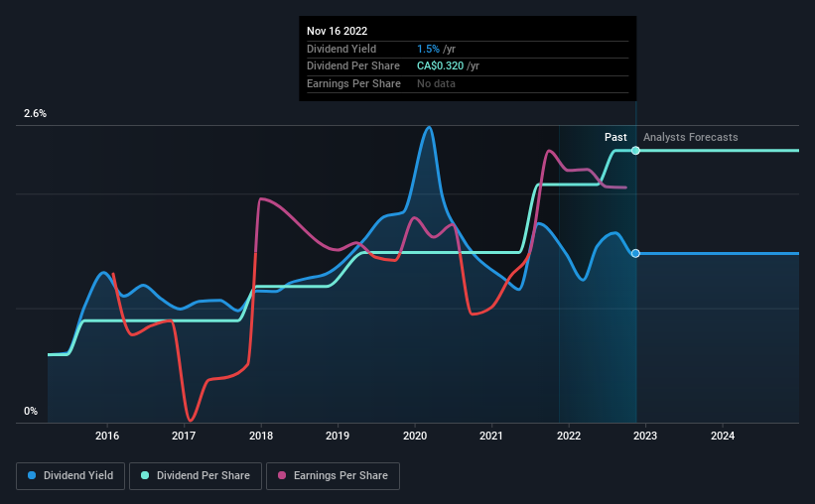Click the Past label on the chart
This screenshot has width=815, height=504.
(x=615, y=137)
